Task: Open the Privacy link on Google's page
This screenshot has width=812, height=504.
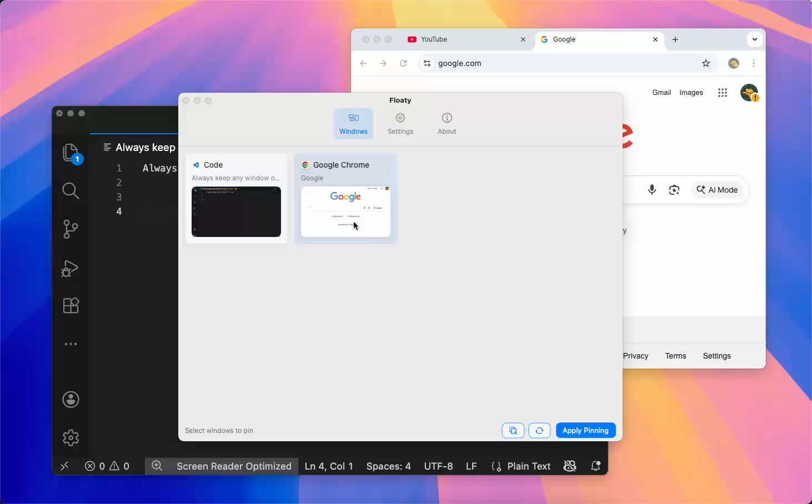Action: (635, 356)
